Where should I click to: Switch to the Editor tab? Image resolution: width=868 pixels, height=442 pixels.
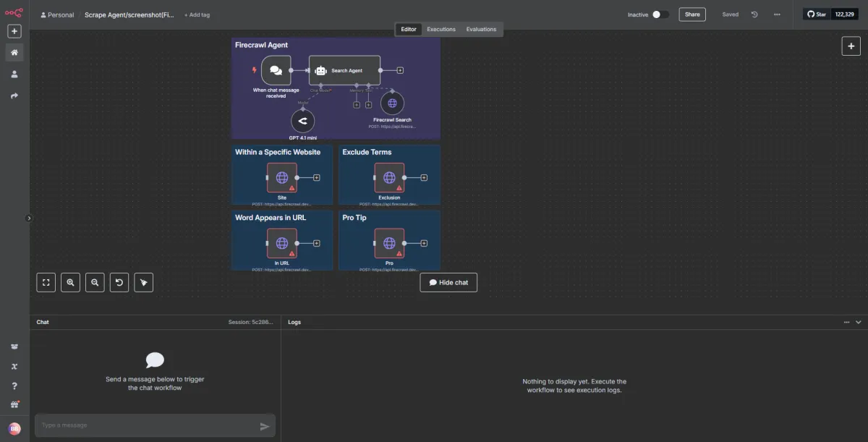point(409,29)
